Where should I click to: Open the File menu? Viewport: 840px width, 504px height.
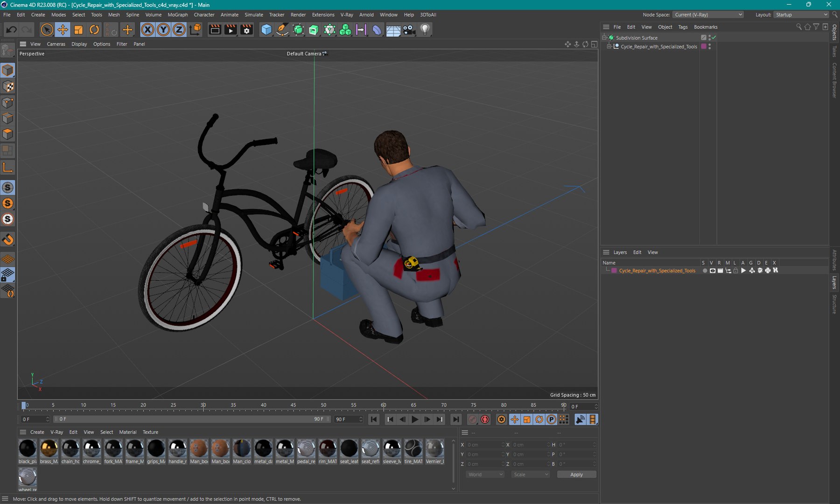pyautogui.click(x=7, y=14)
